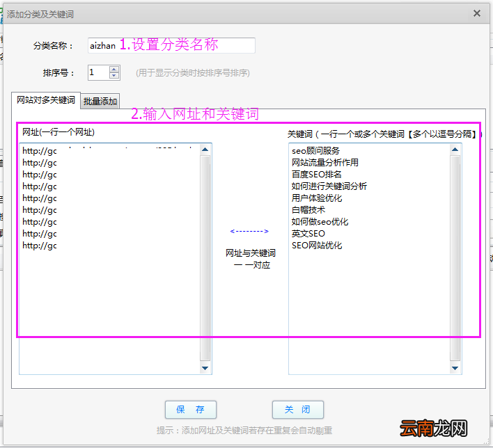This screenshot has height=448, width=493.
Task: Select the keyword line seo顾问服务
Action: [x=315, y=151]
